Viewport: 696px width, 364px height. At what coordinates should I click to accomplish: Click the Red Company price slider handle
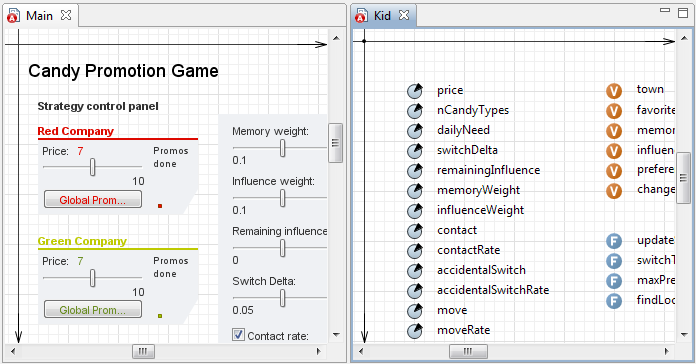[x=92, y=167]
